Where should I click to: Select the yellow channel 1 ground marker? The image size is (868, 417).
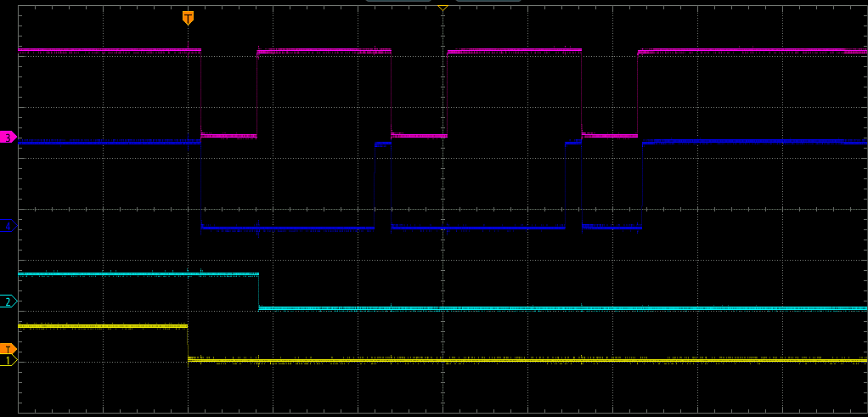pos(8,361)
